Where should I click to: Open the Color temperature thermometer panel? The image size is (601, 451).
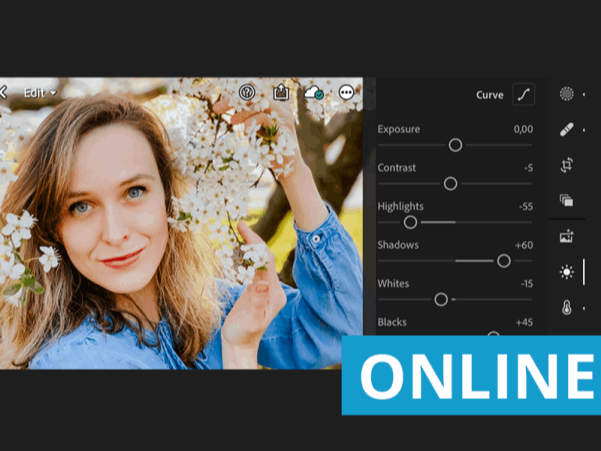click(567, 308)
